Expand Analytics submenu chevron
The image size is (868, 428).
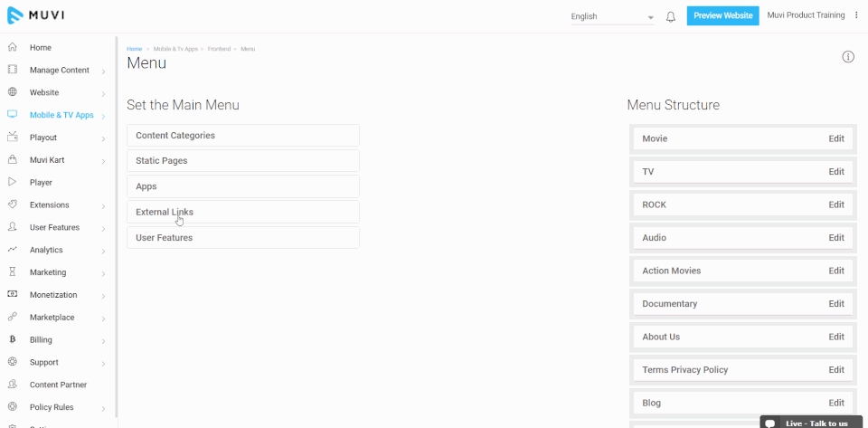pyautogui.click(x=103, y=252)
